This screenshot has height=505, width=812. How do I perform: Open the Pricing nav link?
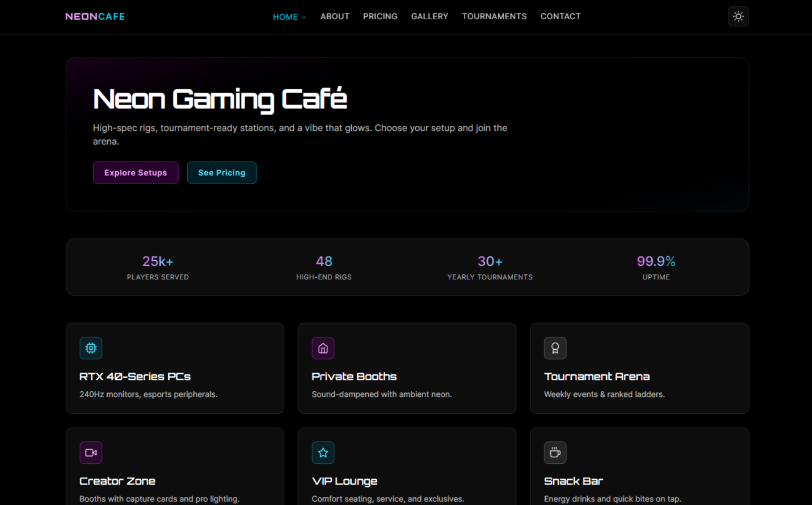pyautogui.click(x=380, y=16)
